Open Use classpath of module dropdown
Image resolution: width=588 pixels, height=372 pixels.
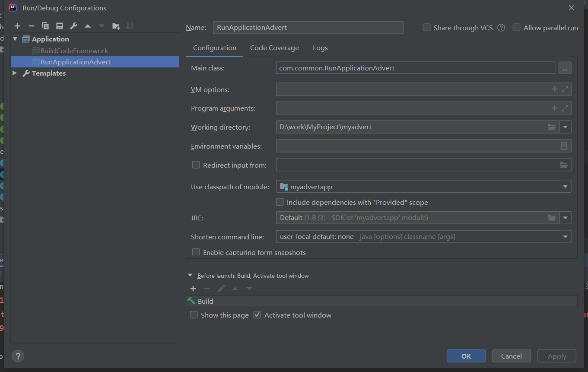(565, 187)
